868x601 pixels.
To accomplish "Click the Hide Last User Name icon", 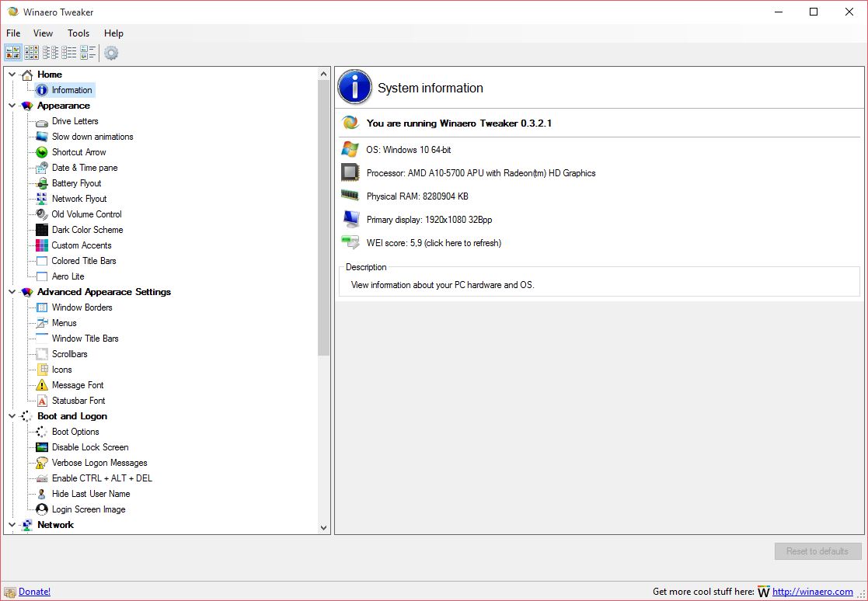I will 42,494.
